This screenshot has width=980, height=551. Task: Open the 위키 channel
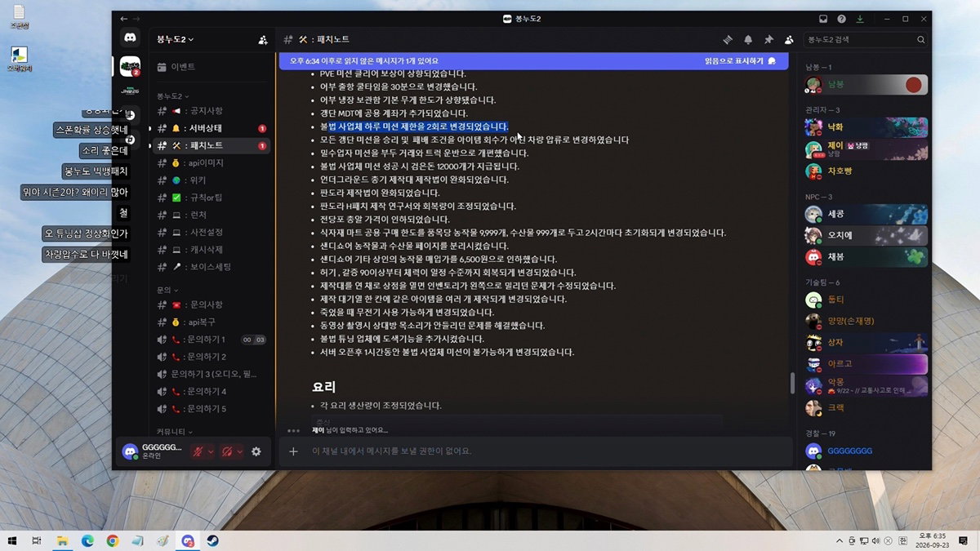[x=212, y=180]
